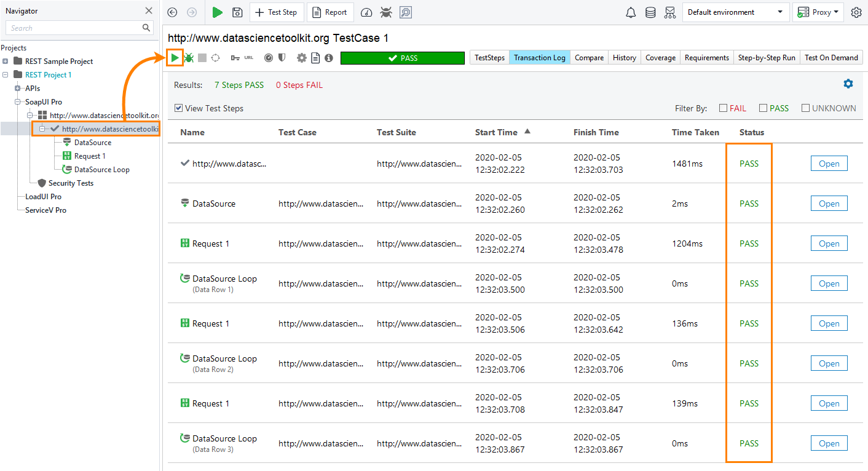Close the Navigator panel
868x471 pixels.
pyautogui.click(x=149, y=10)
